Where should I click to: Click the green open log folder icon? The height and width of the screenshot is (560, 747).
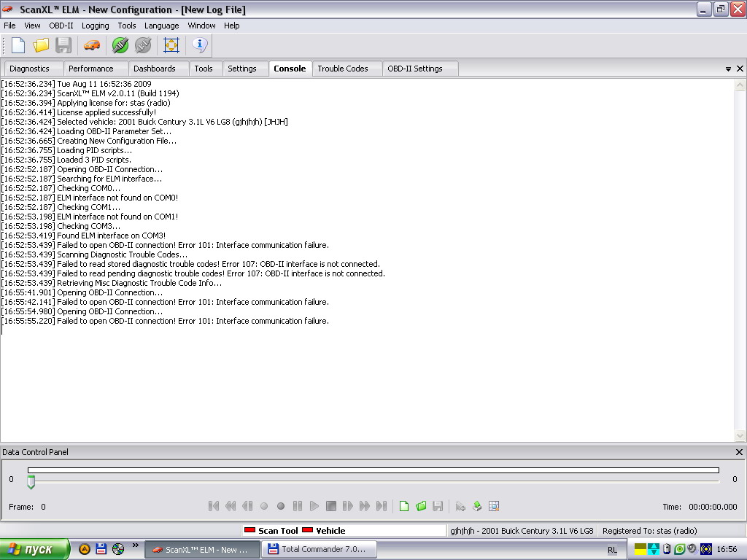[x=421, y=506]
